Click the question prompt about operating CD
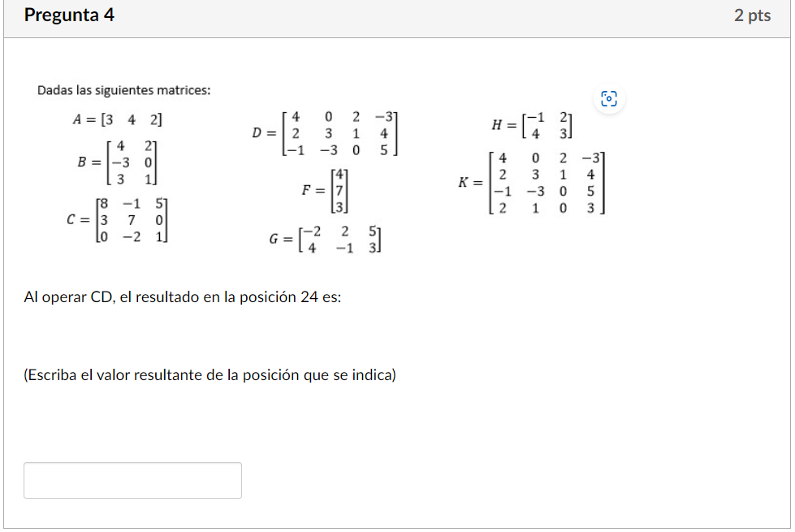Screen dimensions: 795x532 (180, 296)
